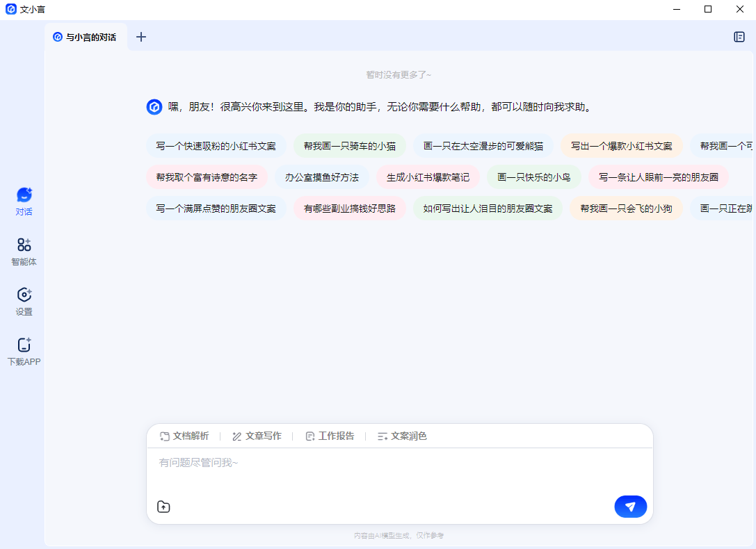Viewport: 756px width, 549px height.
Task: Click the 下载APP download icon
Action: coord(24,351)
